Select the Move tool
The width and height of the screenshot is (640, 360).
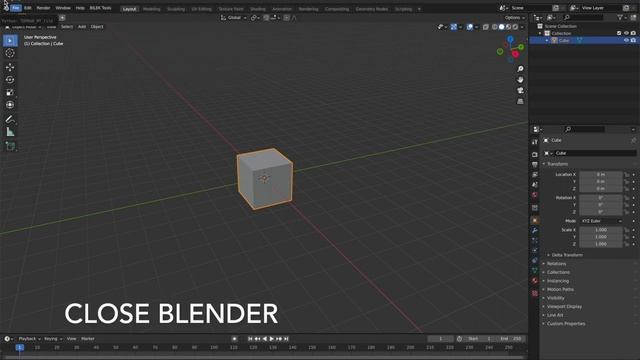(x=10, y=67)
